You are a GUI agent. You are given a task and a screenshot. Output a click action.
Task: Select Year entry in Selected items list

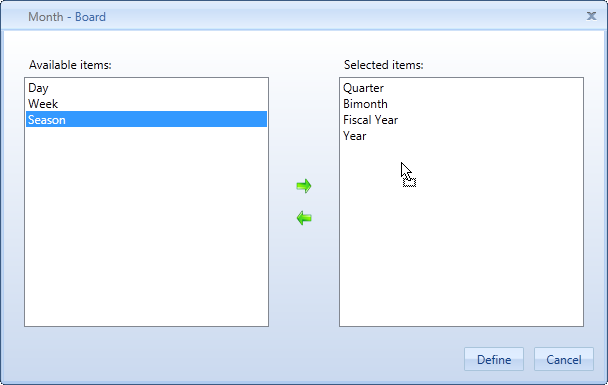461,136
